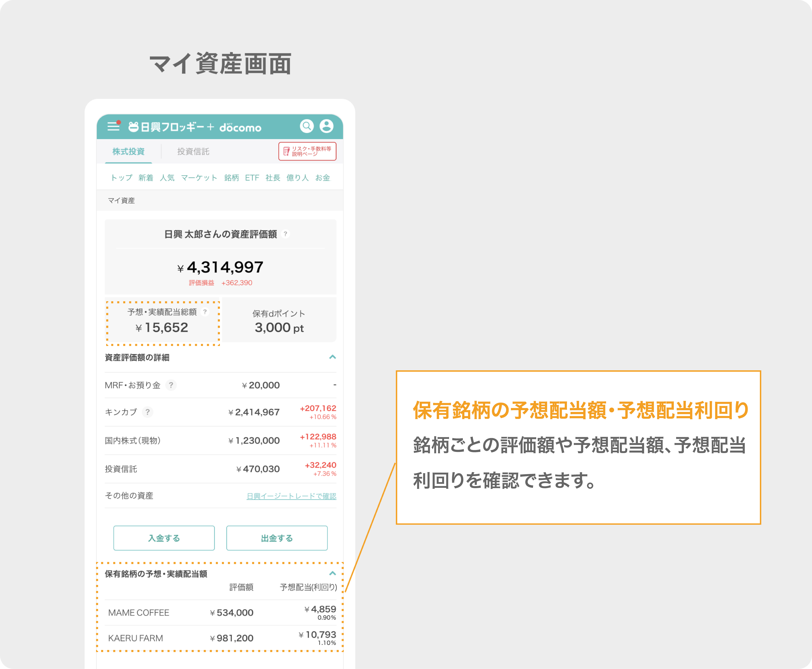Click help icon beside 予想・実績配当総額
Image resolution: width=812 pixels, height=669 pixels.
205,312
